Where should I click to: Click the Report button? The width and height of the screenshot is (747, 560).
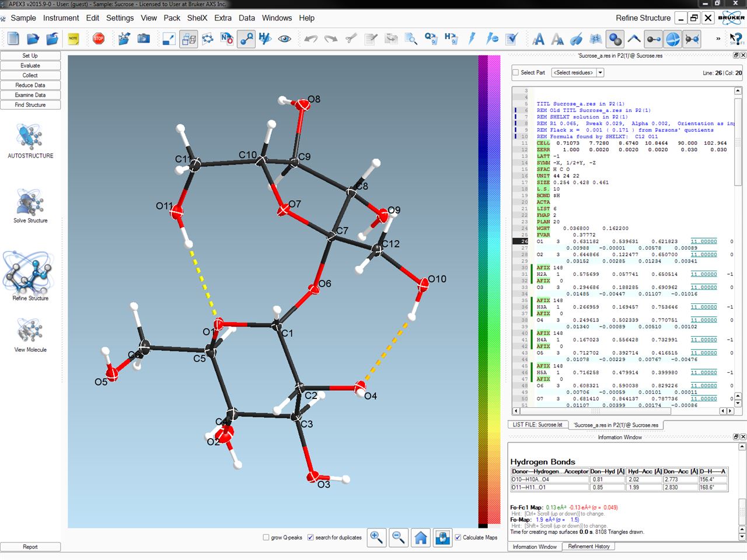click(30, 547)
